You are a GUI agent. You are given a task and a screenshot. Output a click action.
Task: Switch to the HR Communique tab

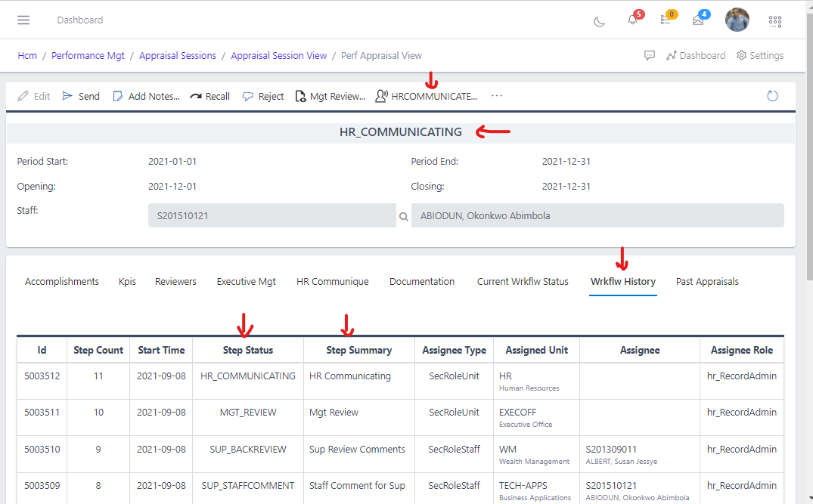point(332,282)
